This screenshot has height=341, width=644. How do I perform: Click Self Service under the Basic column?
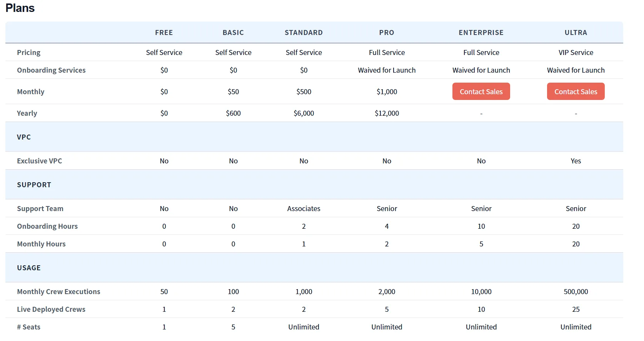(233, 53)
